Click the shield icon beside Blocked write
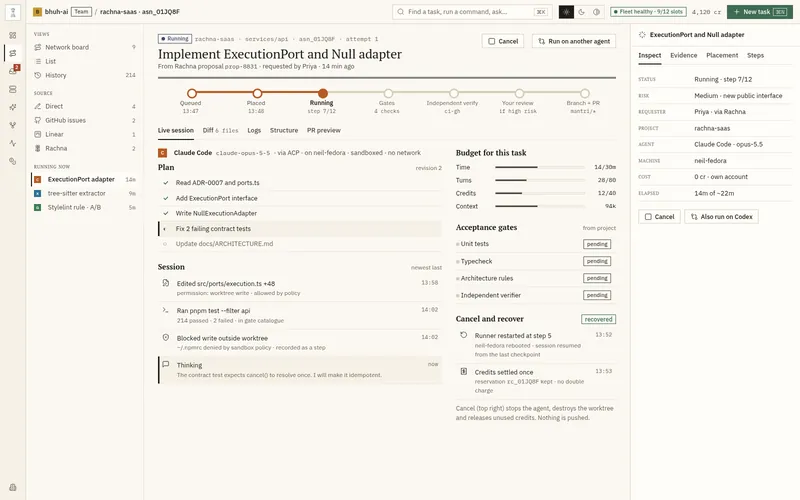The width and height of the screenshot is (800, 500). tap(166, 337)
